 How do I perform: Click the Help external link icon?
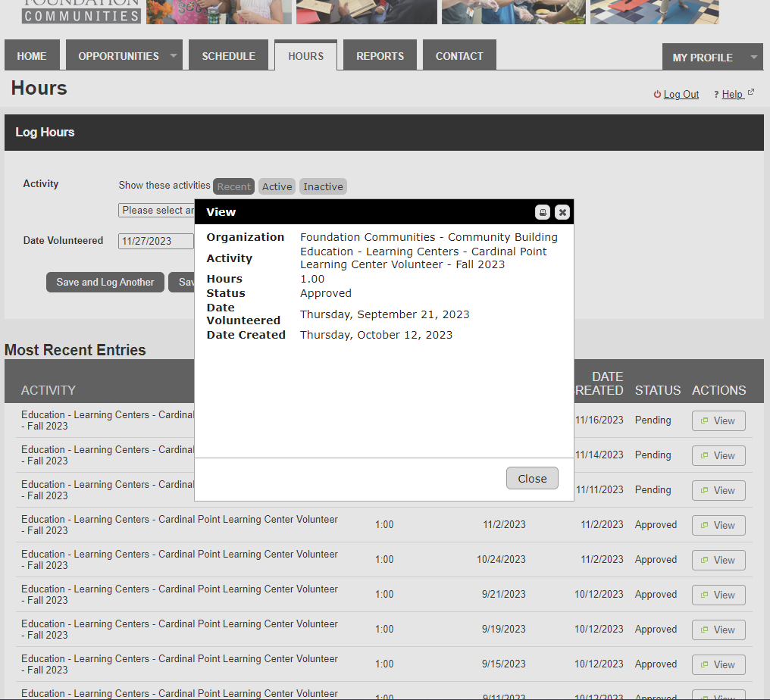[751, 92]
